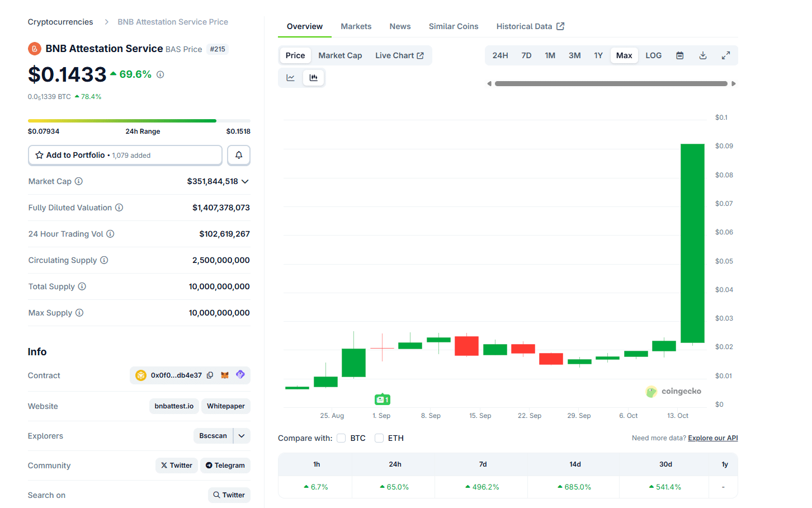Screen dimensions: 812x508
Task: Expand chart to fullscreen
Action: point(726,55)
